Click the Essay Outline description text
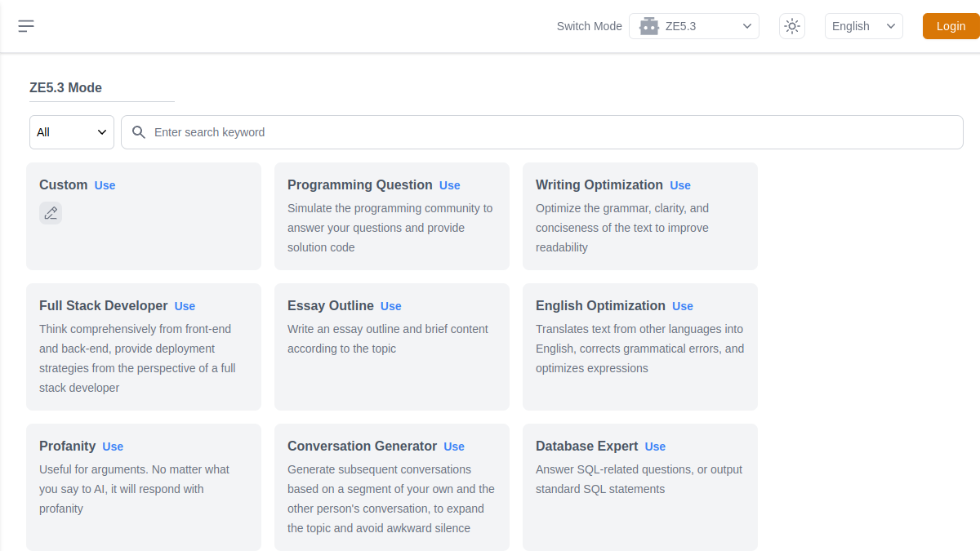The height and width of the screenshot is (551, 980). (x=388, y=339)
